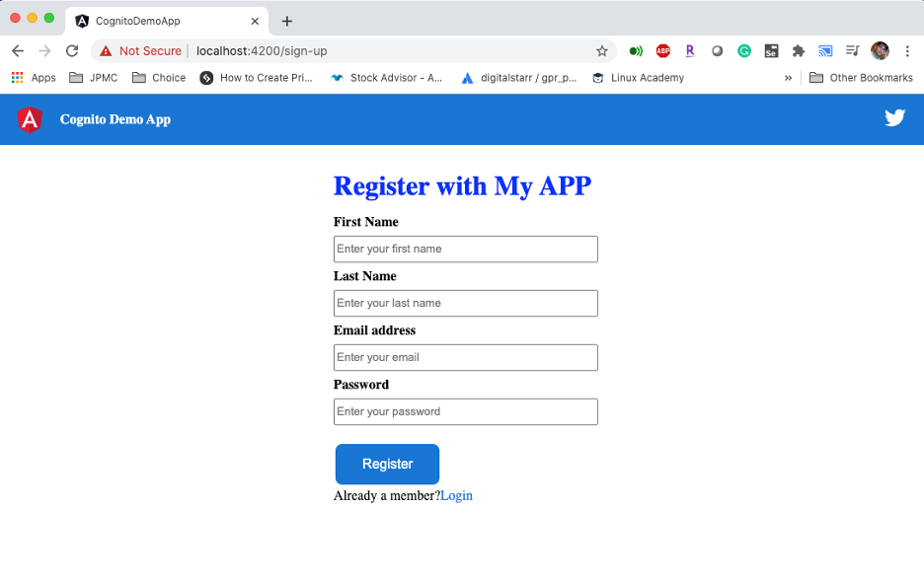Open the Login link
924x582 pixels.
click(457, 495)
